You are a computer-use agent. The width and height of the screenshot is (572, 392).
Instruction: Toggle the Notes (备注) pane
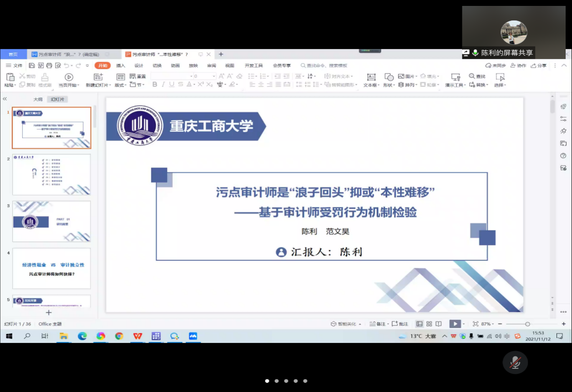click(377, 324)
